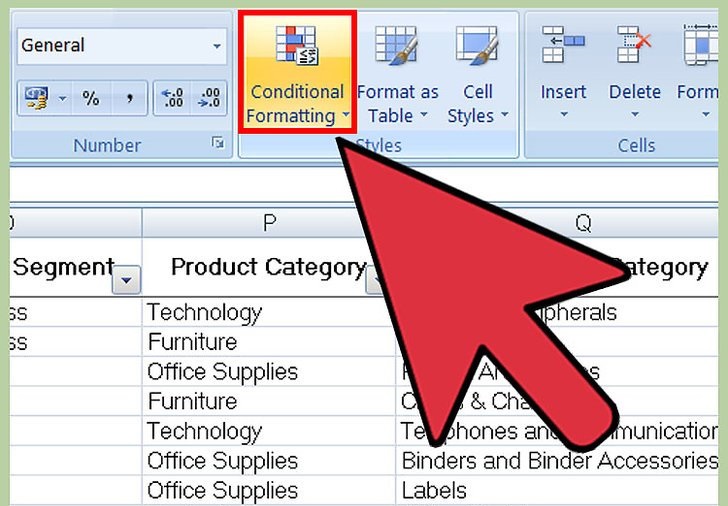Click the Decrease Decimal button
This screenshot has width=728, height=506.
210,98
